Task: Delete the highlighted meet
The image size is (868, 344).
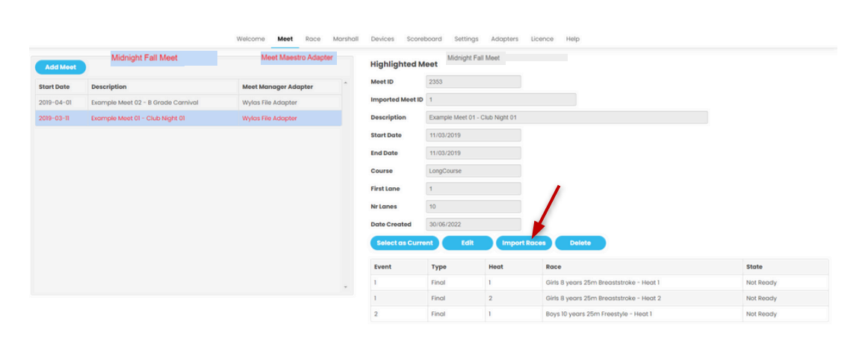Action: tap(580, 243)
